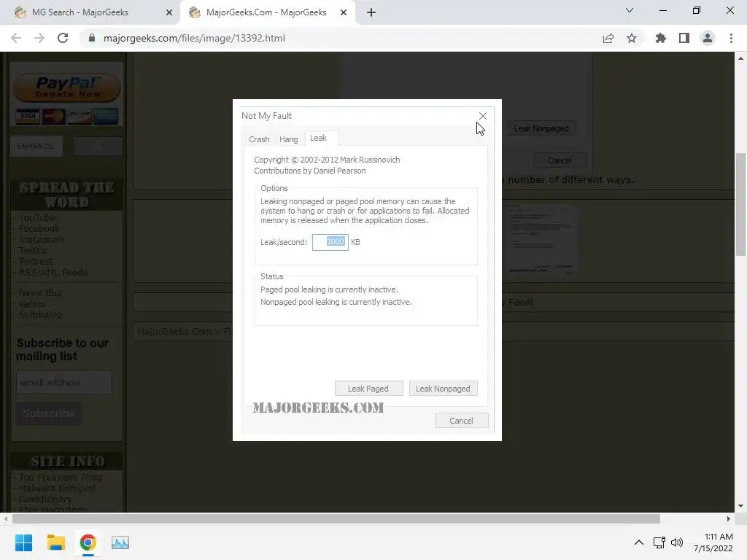This screenshot has height=560, width=747.
Task: Open the Facebook sidebar link
Action: click(x=39, y=228)
